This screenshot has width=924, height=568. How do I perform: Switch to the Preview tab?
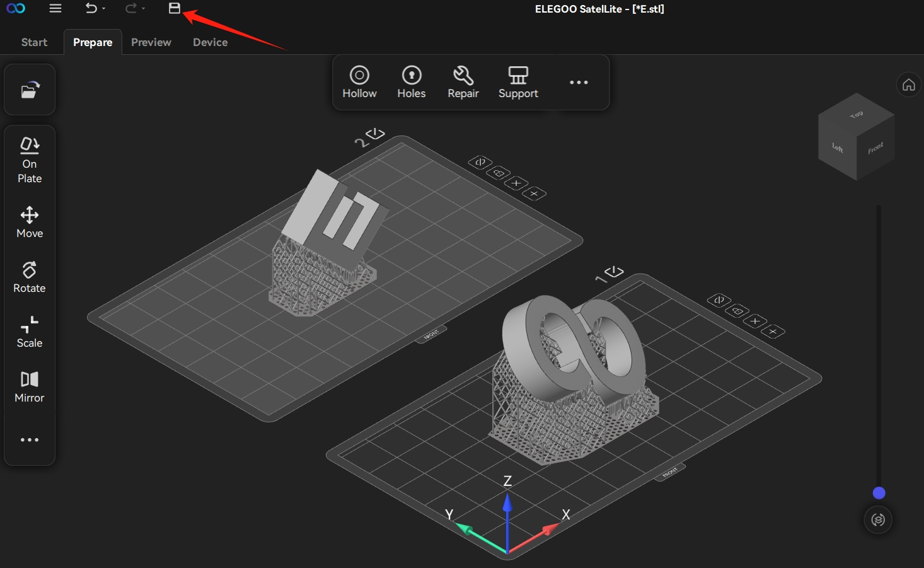tap(151, 42)
